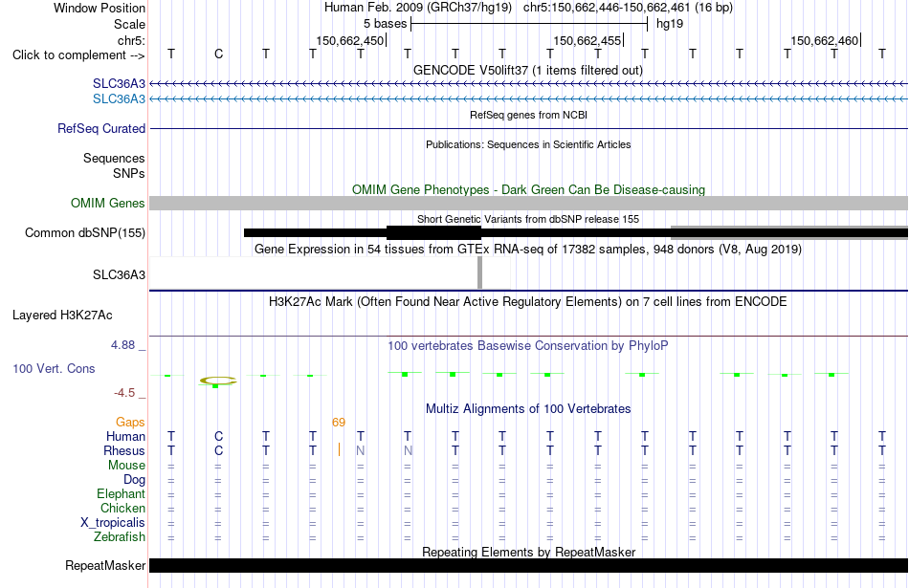Screen dimensions: 909x588
Task: Click the Chicken alignment row label
Action: 122,508
